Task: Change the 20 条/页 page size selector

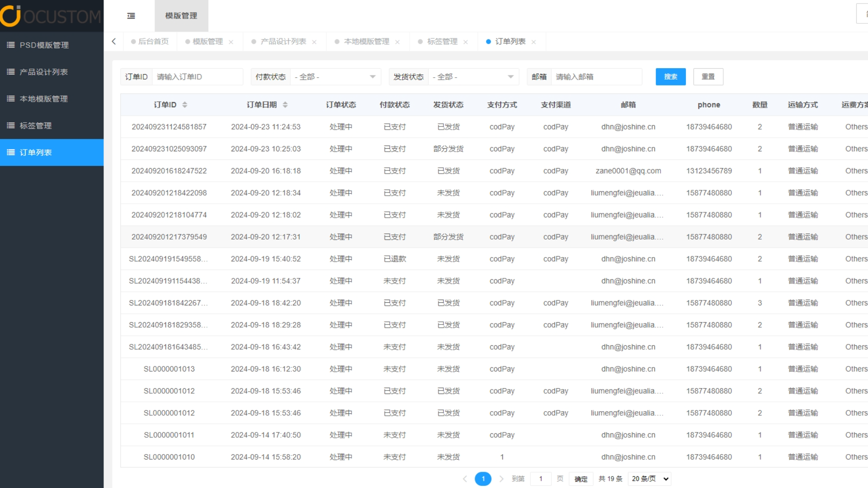Action: tap(650, 479)
